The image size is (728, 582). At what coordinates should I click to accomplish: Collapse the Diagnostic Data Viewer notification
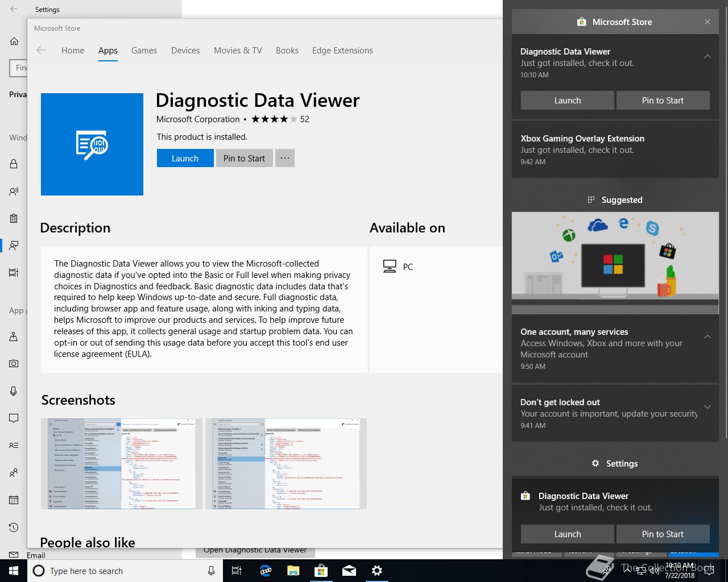[708, 56]
